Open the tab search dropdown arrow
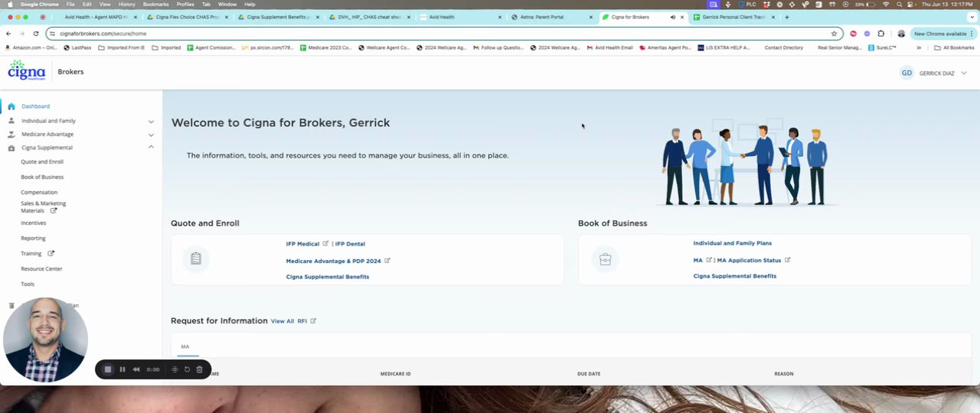This screenshot has height=413, width=980. point(972,17)
